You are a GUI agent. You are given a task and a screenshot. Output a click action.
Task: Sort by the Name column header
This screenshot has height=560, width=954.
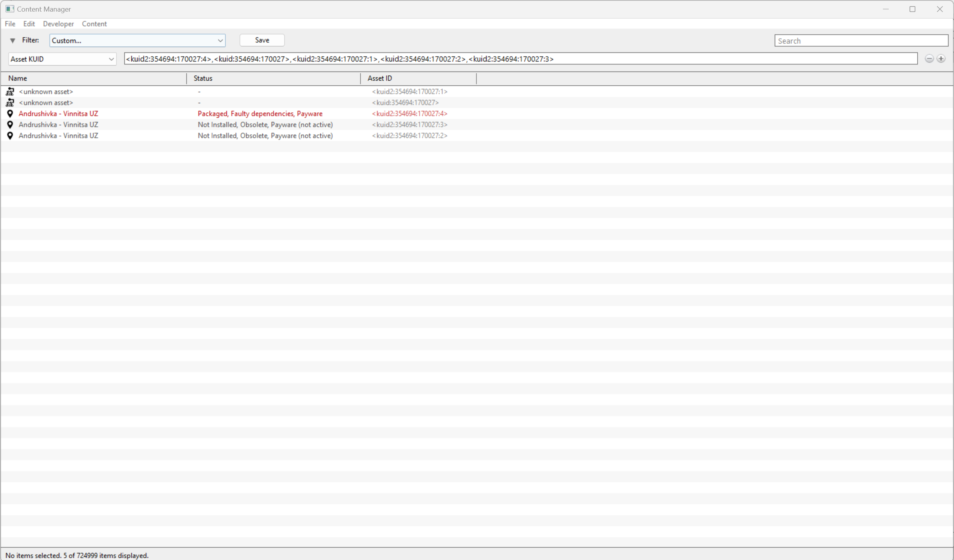[18, 78]
